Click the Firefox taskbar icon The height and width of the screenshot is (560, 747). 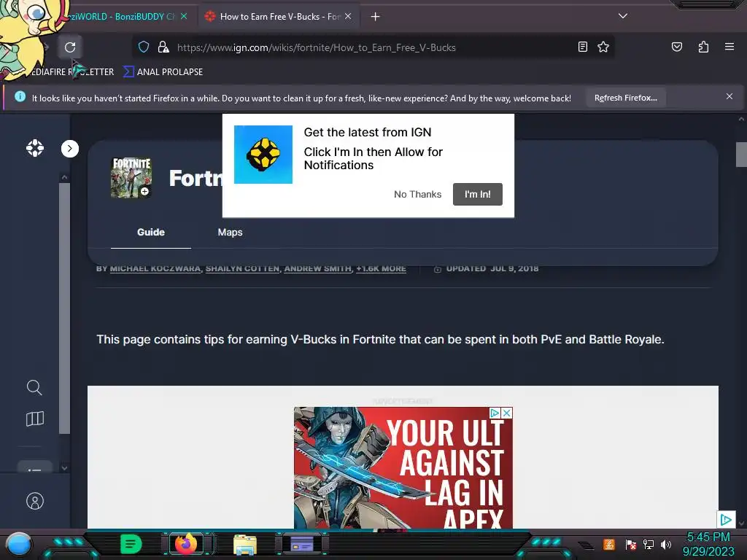tap(186, 543)
